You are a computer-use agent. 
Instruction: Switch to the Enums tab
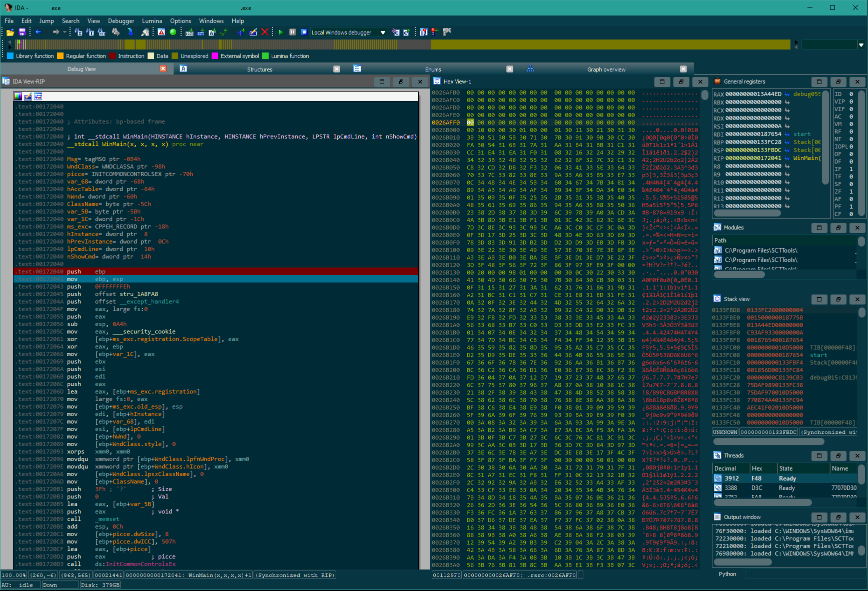433,69
